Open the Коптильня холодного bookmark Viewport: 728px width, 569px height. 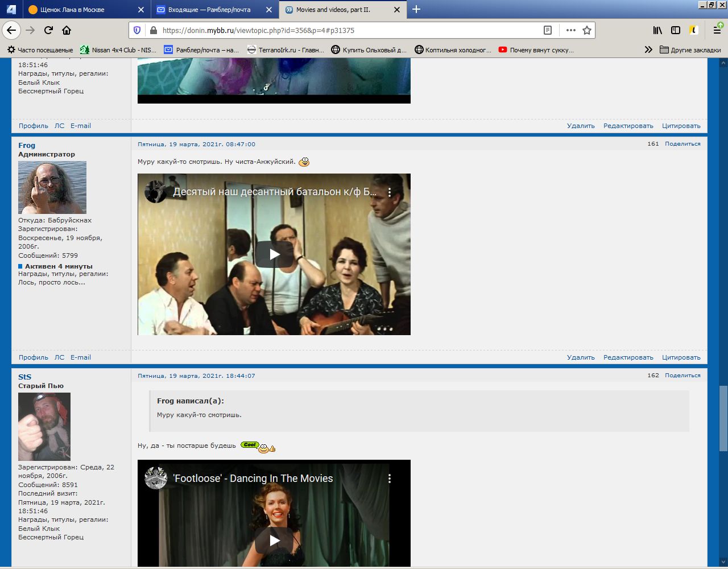[453, 50]
